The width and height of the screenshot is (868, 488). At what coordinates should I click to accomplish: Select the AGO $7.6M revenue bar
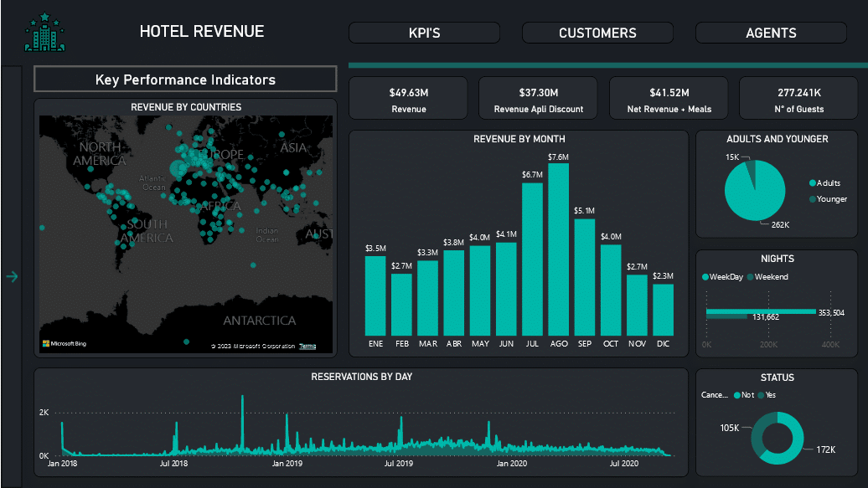click(558, 249)
